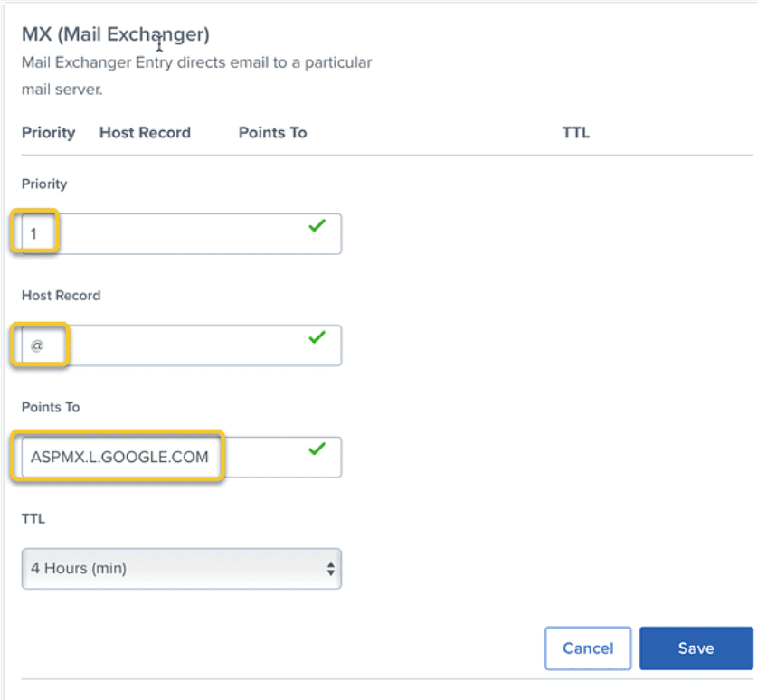Click the Mail Exchanger Entry description text
The height and width of the screenshot is (700, 757).
tap(196, 76)
